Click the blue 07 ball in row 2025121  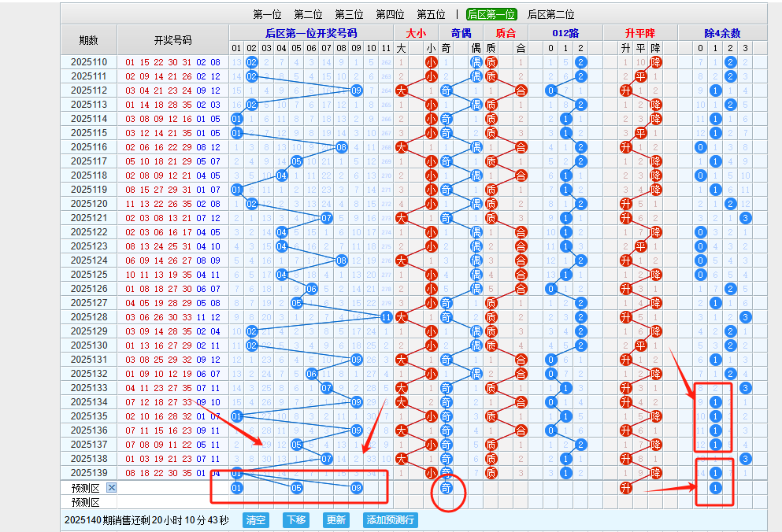(x=326, y=218)
